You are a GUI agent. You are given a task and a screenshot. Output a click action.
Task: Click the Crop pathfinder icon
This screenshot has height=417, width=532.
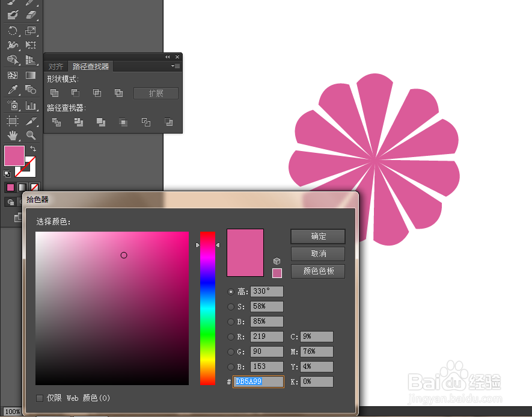pos(123,122)
